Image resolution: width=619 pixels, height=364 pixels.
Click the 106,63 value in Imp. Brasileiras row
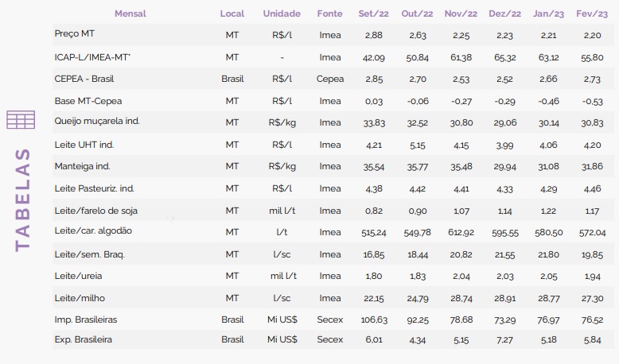pos(374,319)
